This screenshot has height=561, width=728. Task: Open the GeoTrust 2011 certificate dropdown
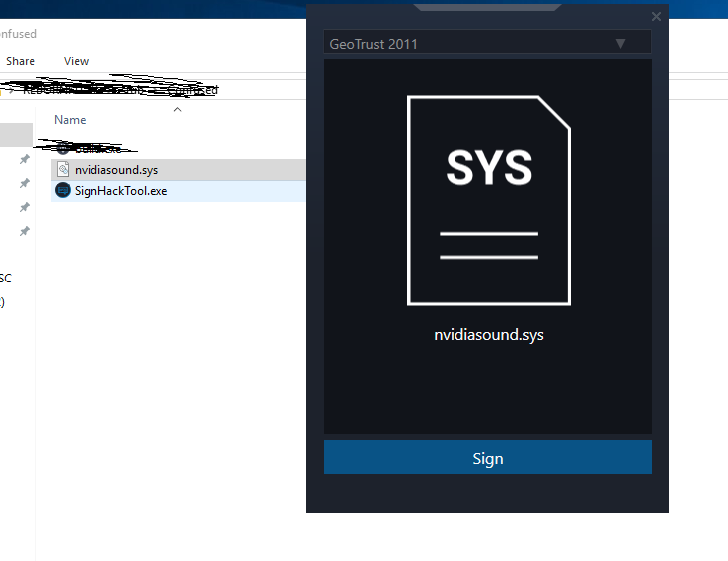[487, 42]
